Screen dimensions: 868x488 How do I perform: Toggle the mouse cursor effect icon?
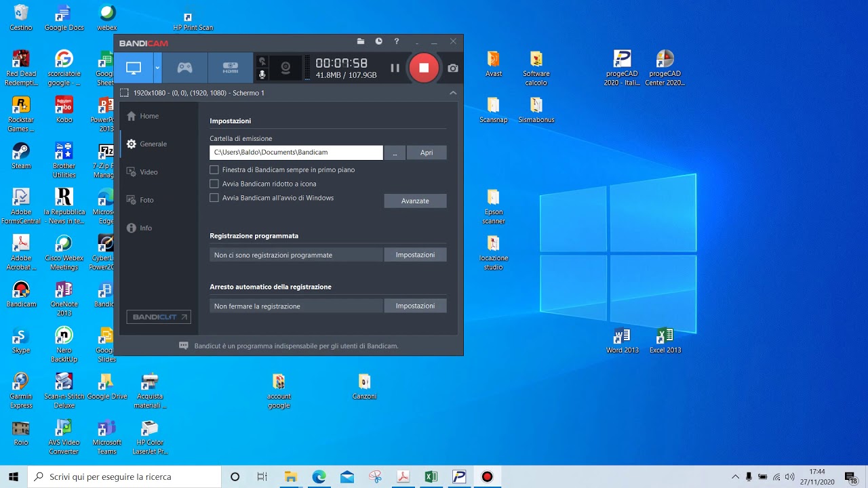pos(262,62)
